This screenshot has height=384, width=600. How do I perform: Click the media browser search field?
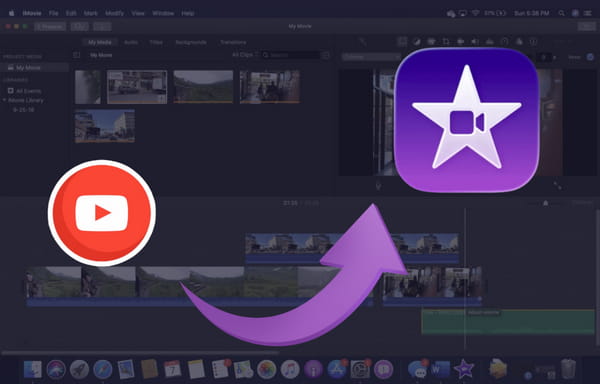pos(291,55)
